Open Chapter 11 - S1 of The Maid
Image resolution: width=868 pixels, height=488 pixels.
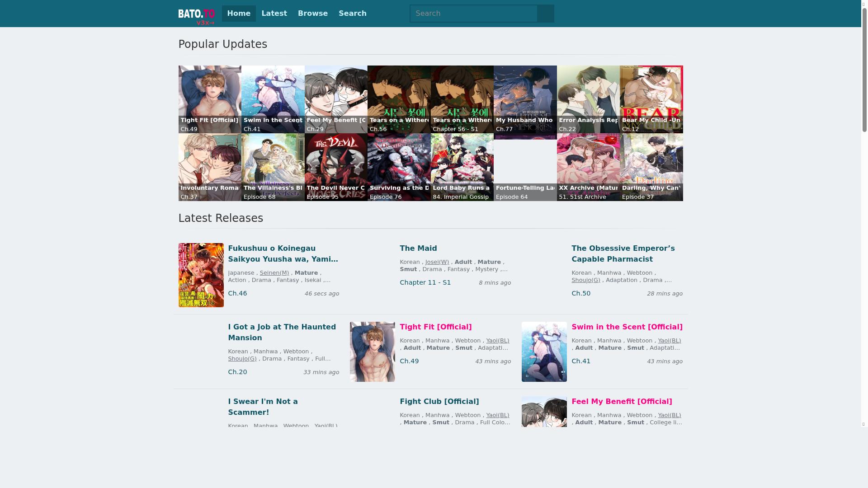(425, 282)
